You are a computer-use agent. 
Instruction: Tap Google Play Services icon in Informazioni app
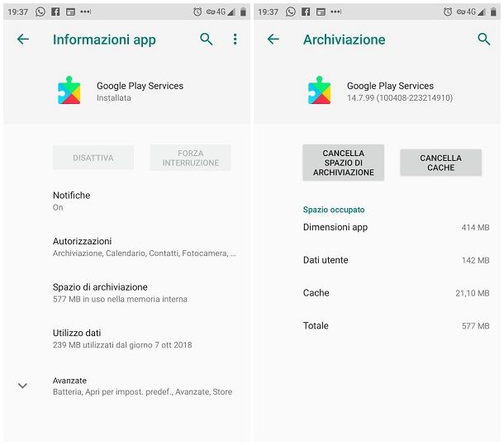(69, 90)
